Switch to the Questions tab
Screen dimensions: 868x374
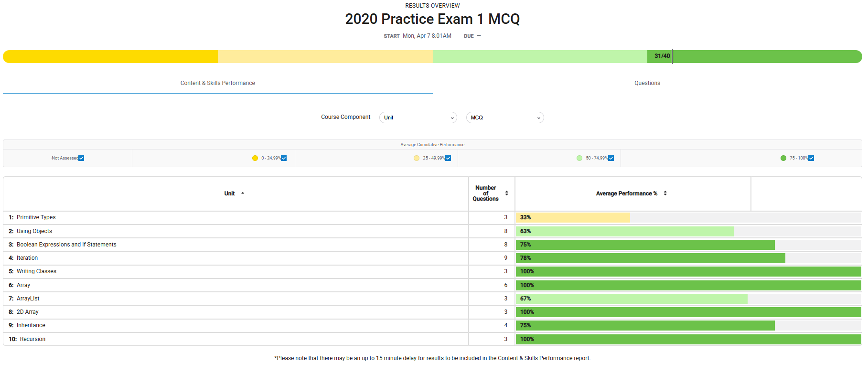point(647,83)
